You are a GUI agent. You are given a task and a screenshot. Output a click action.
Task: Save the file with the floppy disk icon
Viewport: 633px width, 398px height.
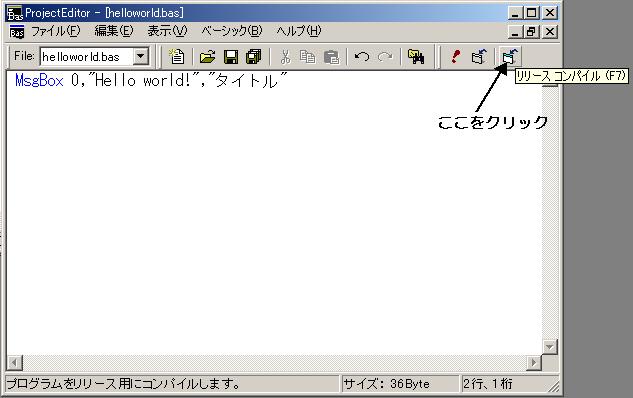coord(231,57)
